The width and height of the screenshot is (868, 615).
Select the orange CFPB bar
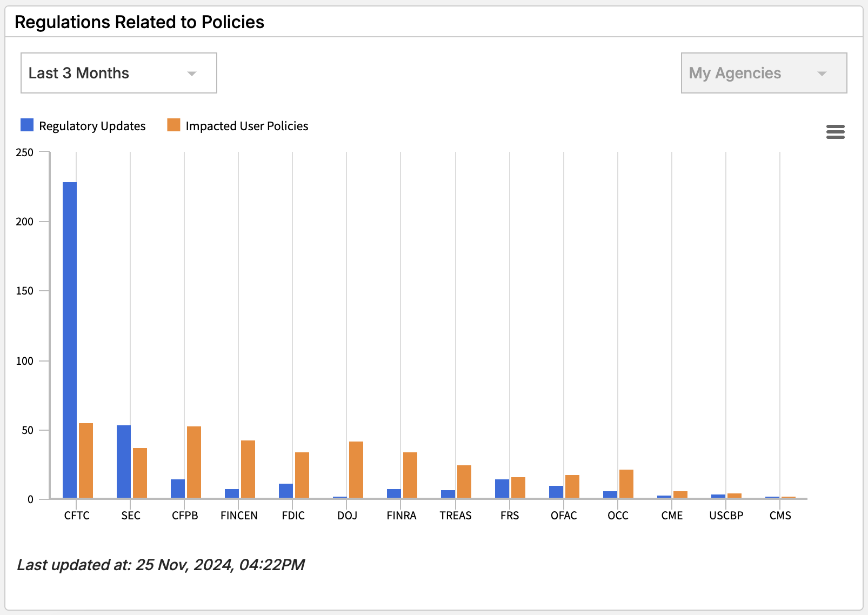tap(194, 462)
